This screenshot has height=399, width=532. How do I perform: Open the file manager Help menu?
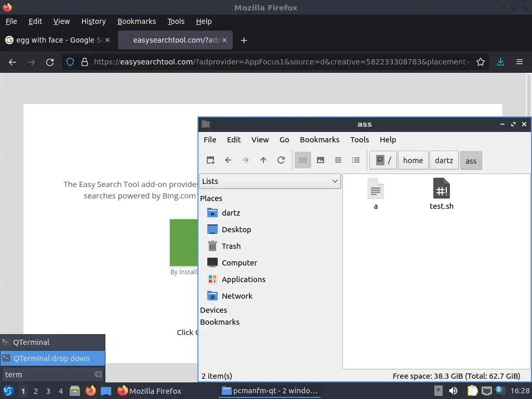point(388,140)
